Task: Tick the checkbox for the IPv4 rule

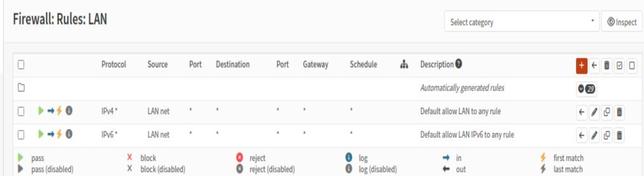Action: coord(21,111)
